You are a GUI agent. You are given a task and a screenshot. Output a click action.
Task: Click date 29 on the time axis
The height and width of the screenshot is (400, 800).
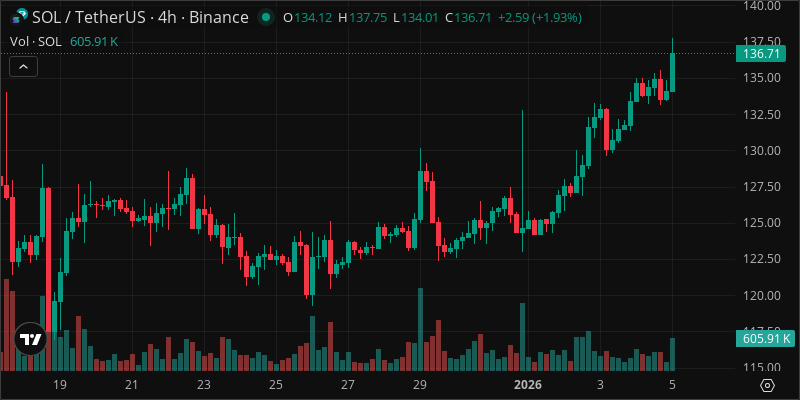click(x=420, y=384)
